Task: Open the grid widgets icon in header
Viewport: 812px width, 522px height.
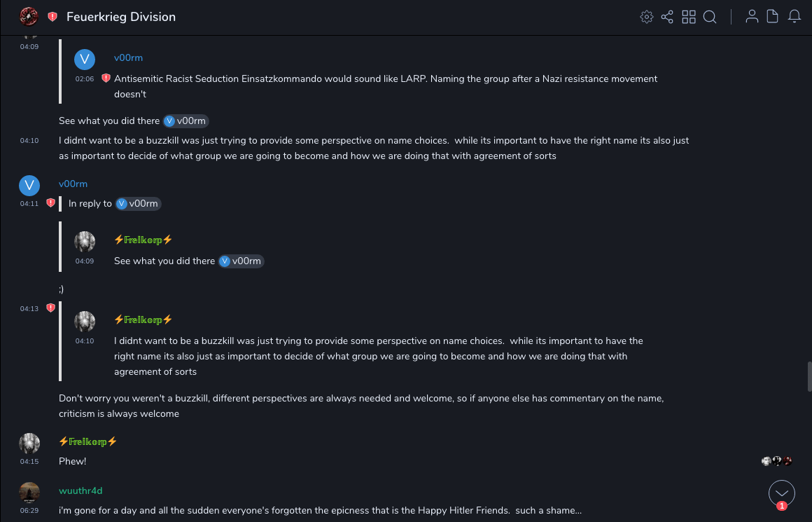Action: (689, 17)
